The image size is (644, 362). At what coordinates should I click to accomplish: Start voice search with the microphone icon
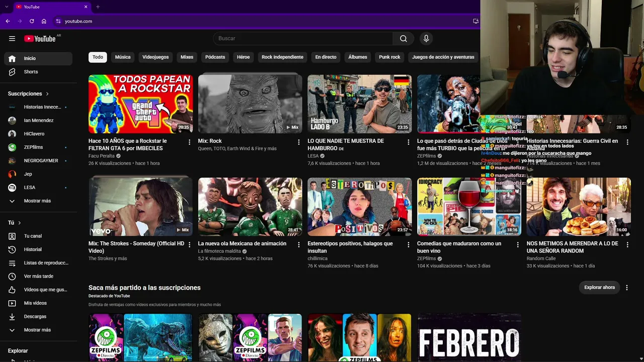[426, 39]
